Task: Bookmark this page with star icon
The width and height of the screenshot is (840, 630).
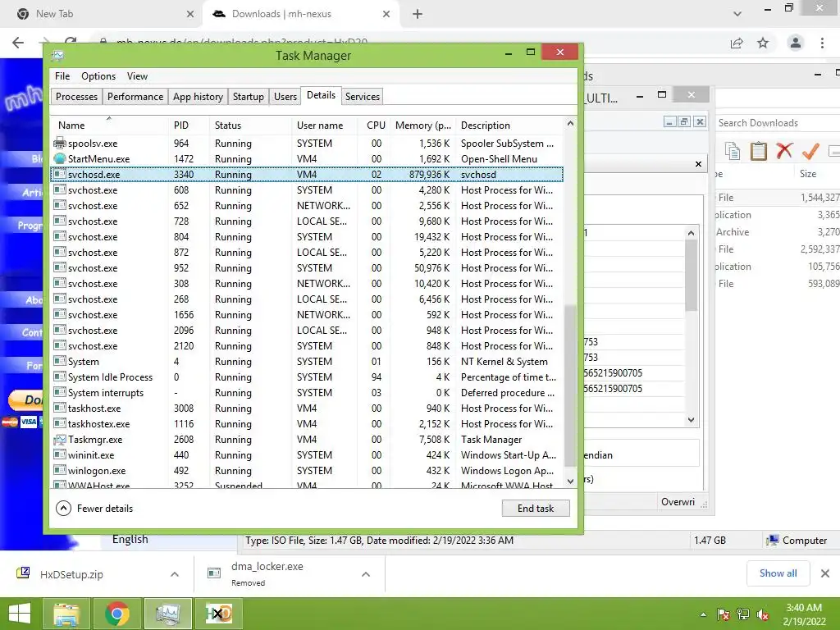Action: 763,43
